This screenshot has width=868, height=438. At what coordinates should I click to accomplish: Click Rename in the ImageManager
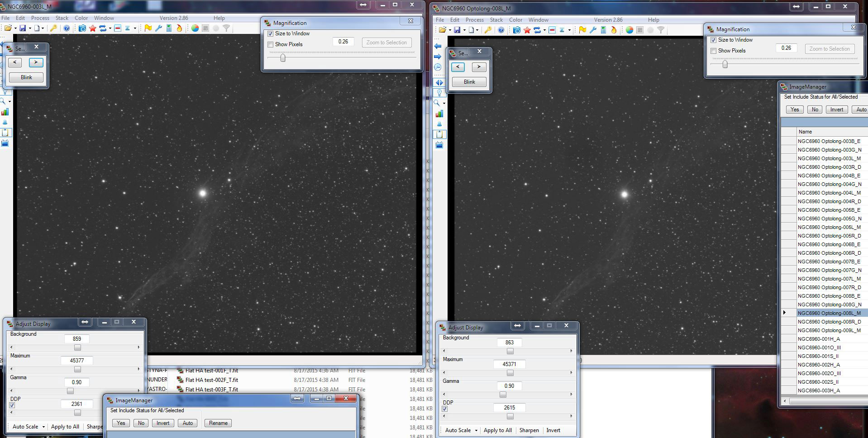tap(217, 423)
